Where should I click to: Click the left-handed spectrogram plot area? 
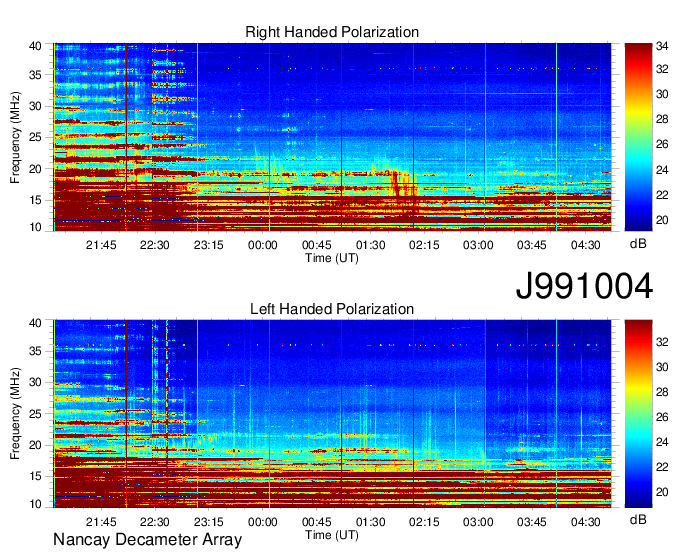pos(332,414)
